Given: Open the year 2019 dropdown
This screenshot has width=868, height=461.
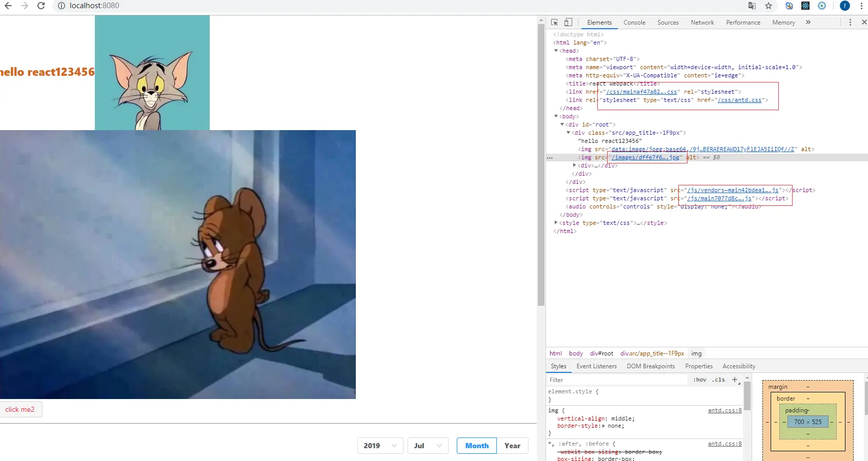Looking at the screenshot, I should 380,446.
